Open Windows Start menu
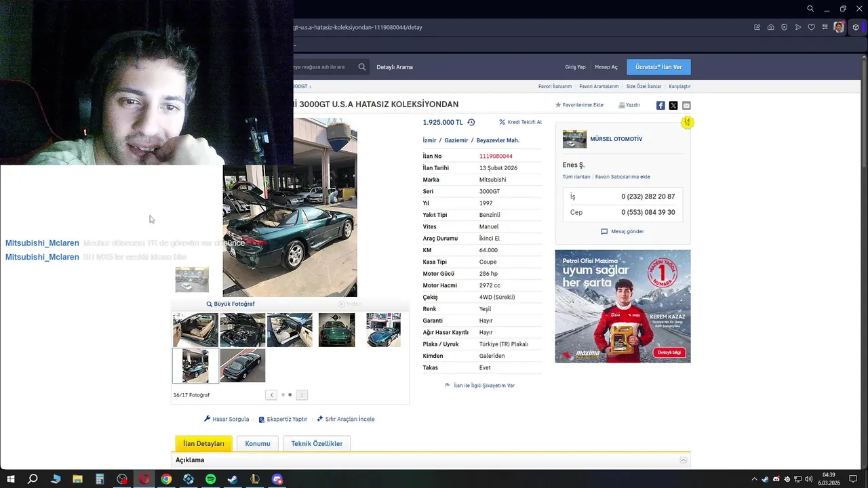This screenshot has height=488, width=868. tap(11, 479)
